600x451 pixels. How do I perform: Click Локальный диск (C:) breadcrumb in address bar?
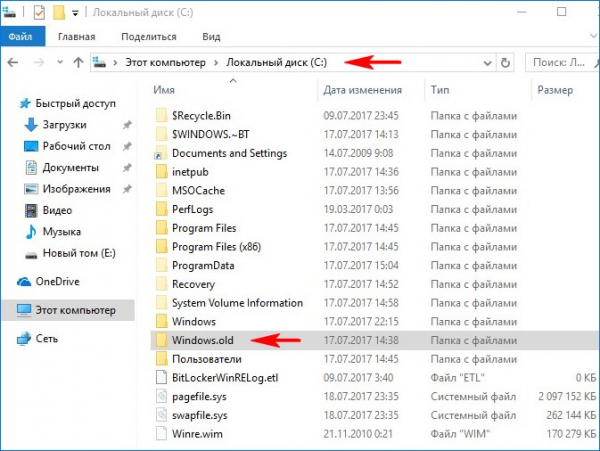(276, 62)
